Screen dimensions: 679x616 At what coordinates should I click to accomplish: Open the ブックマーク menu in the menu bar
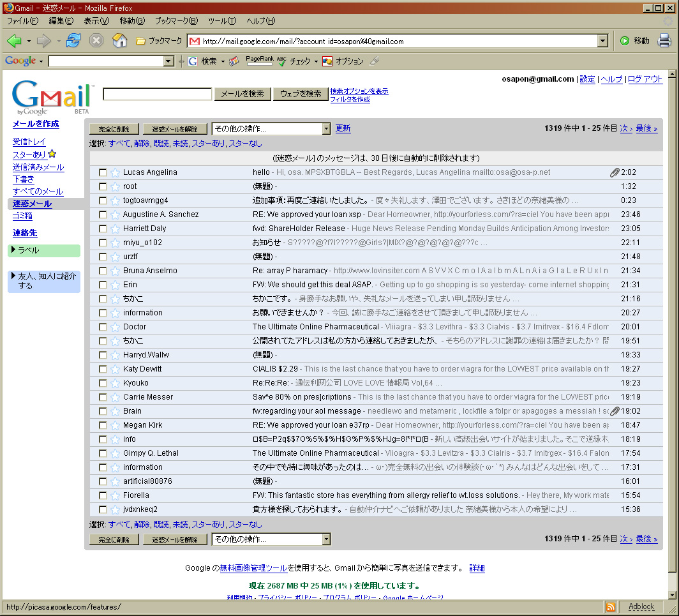tap(176, 21)
